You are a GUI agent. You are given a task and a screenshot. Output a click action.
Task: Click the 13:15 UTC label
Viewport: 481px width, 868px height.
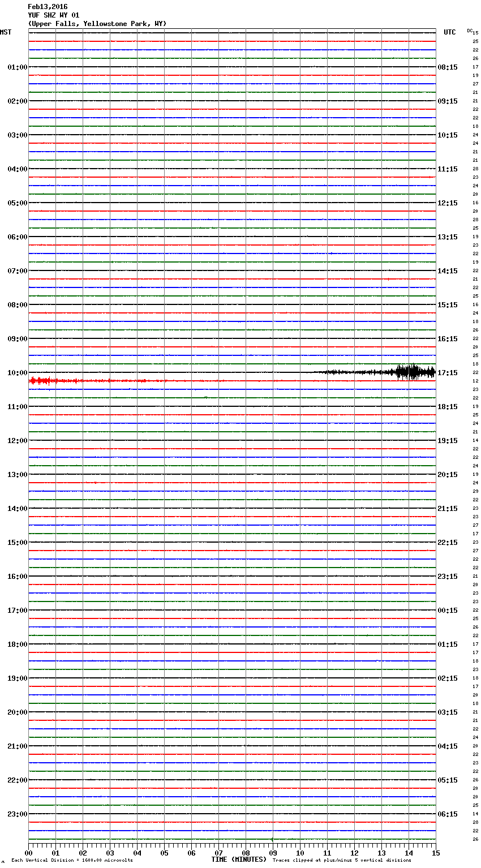448,237
